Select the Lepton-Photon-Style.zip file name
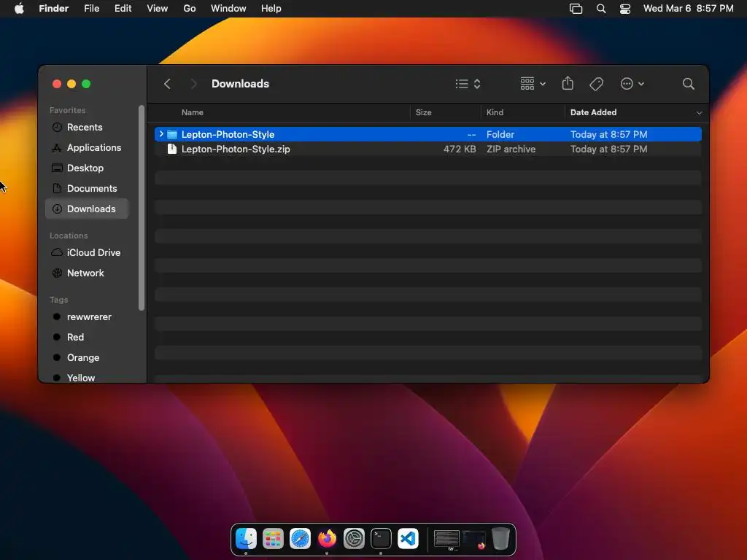The image size is (747, 560). [x=236, y=149]
